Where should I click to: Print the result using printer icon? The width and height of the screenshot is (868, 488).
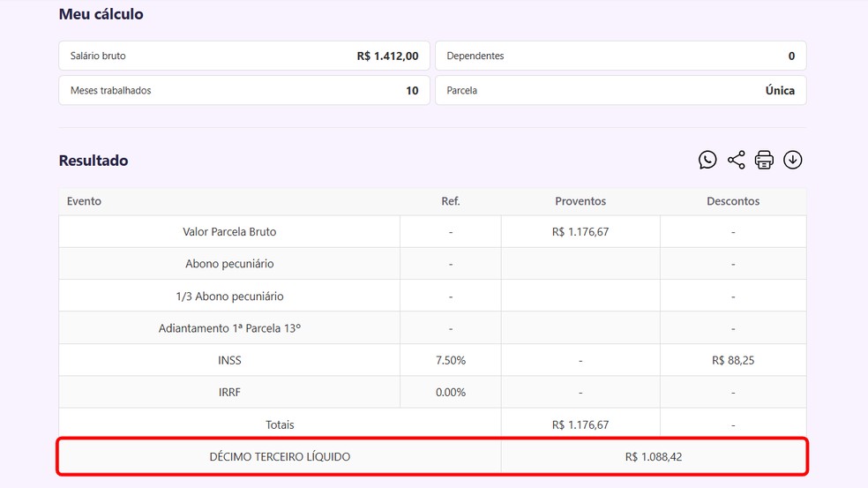[x=764, y=160]
